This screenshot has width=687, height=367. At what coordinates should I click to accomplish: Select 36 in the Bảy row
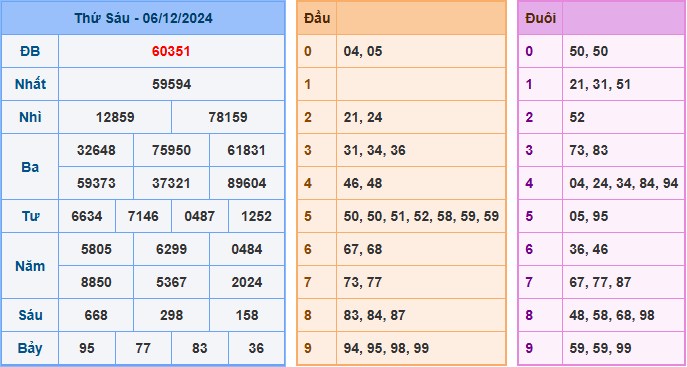(256, 349)
